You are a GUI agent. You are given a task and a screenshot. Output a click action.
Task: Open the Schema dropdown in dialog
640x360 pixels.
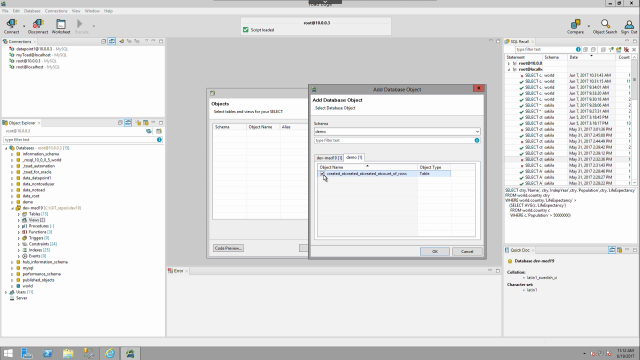coord(477,131)
